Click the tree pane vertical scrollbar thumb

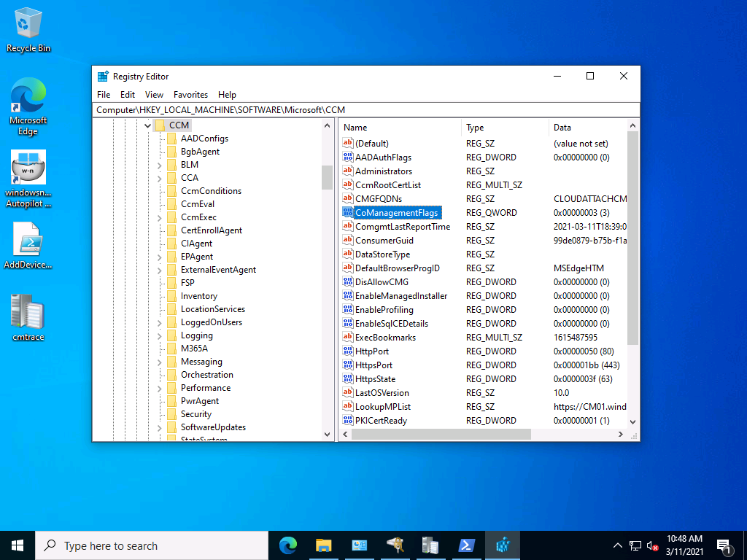(327, 178)
